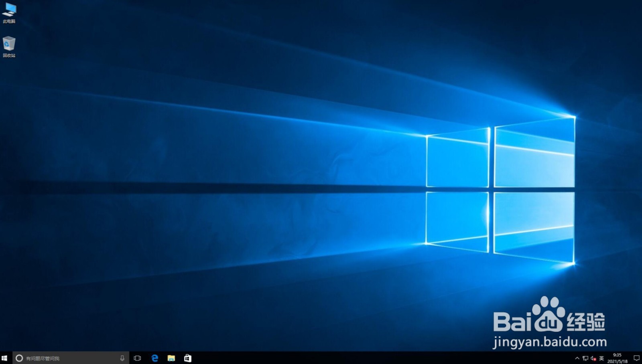Select the 此电脑 desktop icon label
The height and width of the screenshot is (364, 642).
pos(8,19)
